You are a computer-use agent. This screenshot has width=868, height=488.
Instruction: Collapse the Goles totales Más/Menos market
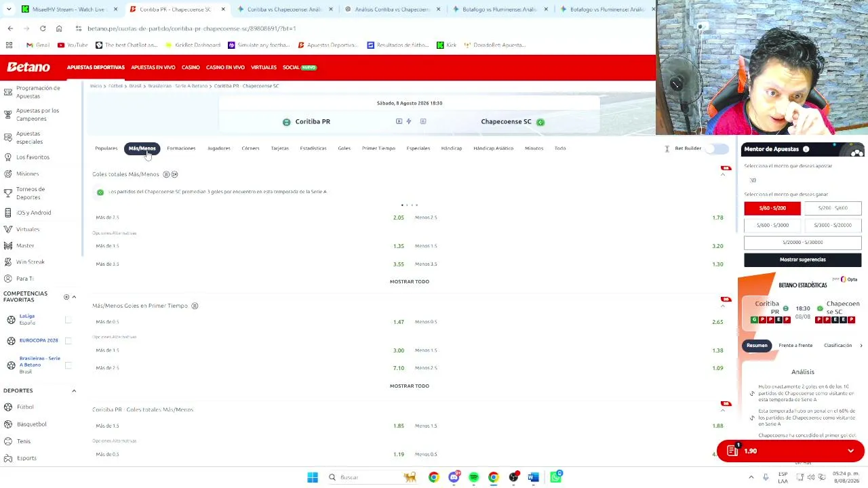coord(723,175)
